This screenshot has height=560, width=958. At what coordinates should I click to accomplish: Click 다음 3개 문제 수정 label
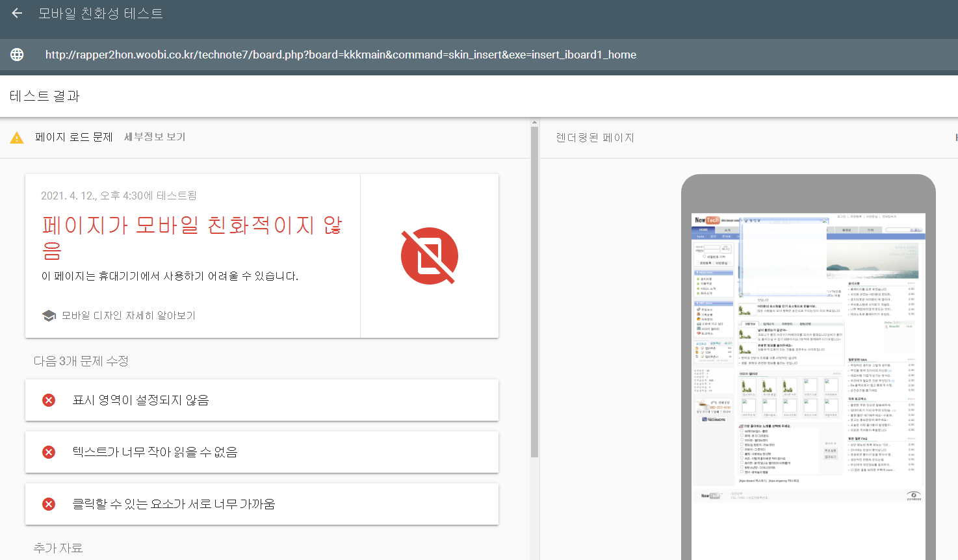[x=81, y=361]
